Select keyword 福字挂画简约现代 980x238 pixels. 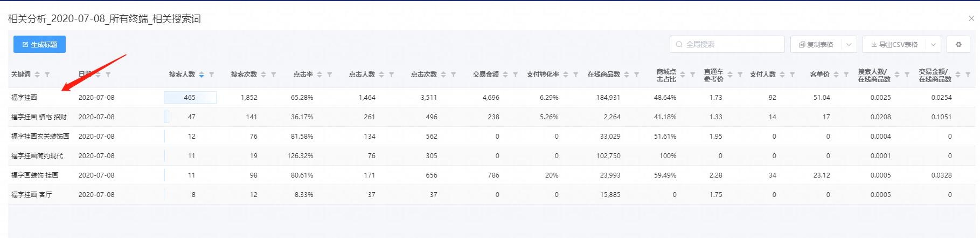tap(37, 156)
